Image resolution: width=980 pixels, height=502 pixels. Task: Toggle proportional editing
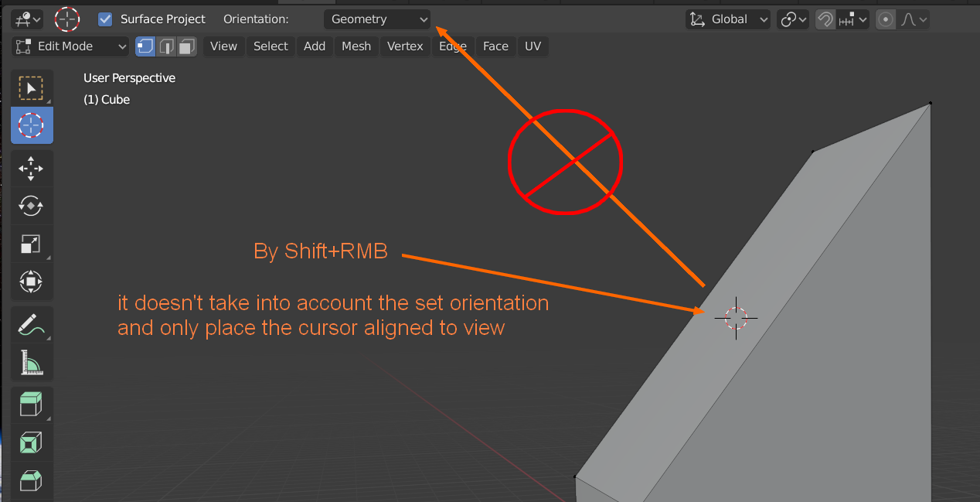886,19
